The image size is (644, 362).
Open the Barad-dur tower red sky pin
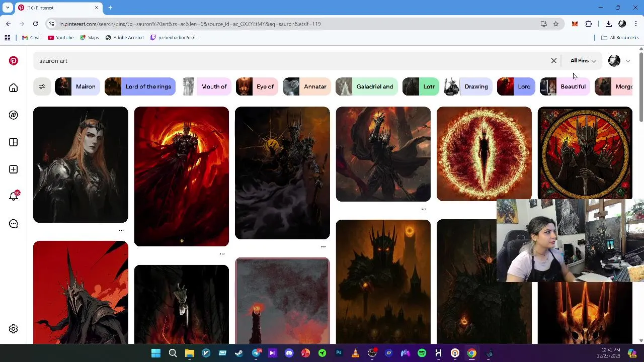pyautogui.click(x=282, y=301)
